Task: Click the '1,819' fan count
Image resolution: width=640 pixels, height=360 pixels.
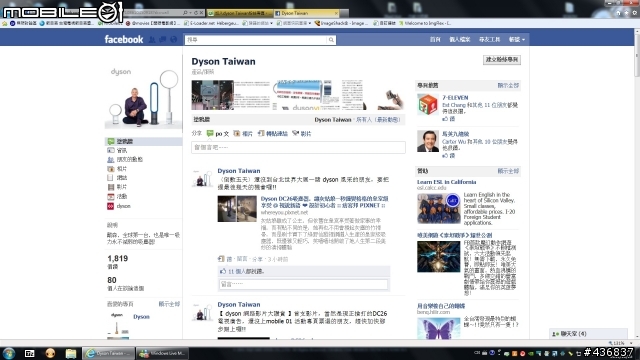Action: [118, 258]
